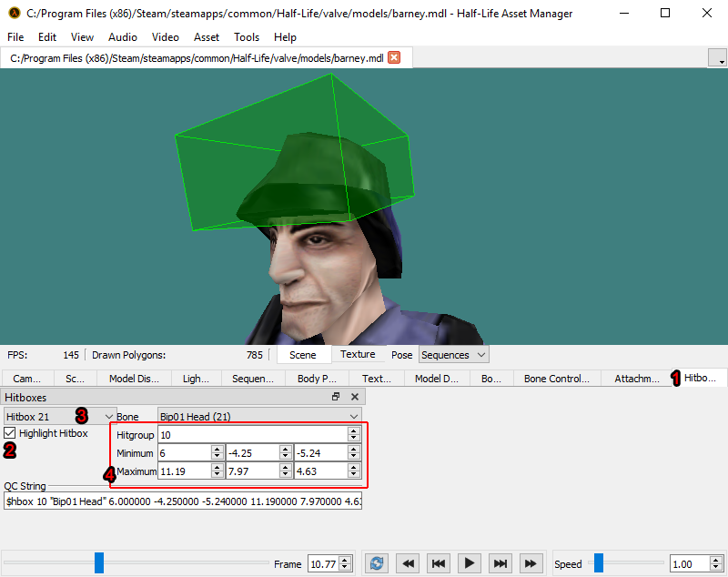Adjust the Minimum Z value stepper

pos(354,452)
